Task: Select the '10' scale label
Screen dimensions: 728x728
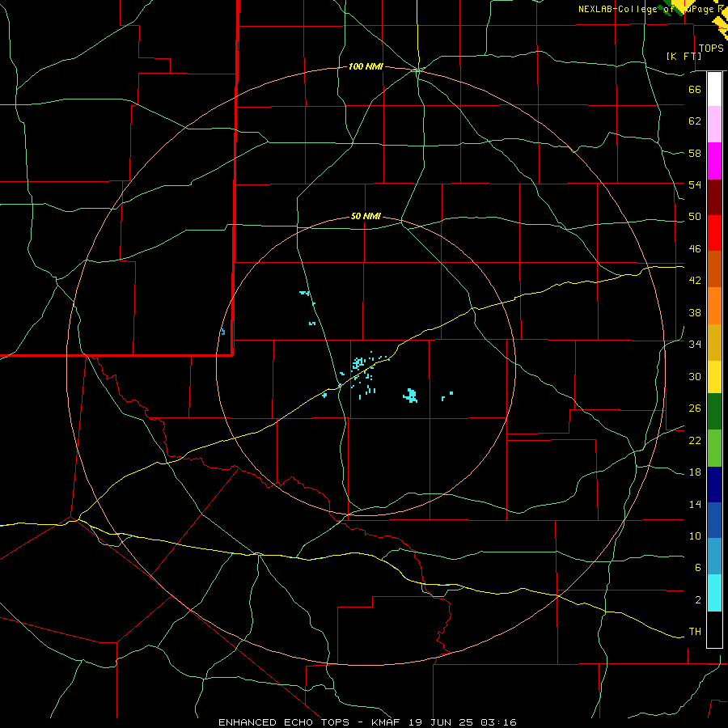Action: 695,536
